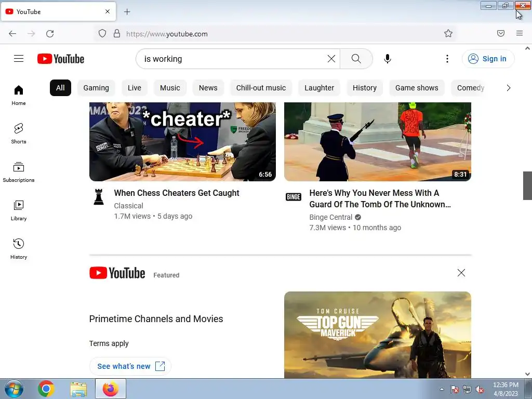The height and width of the screenshot is (399, 532).
Task: Open File Explorer from the taskbar
Action: point(78,389)
